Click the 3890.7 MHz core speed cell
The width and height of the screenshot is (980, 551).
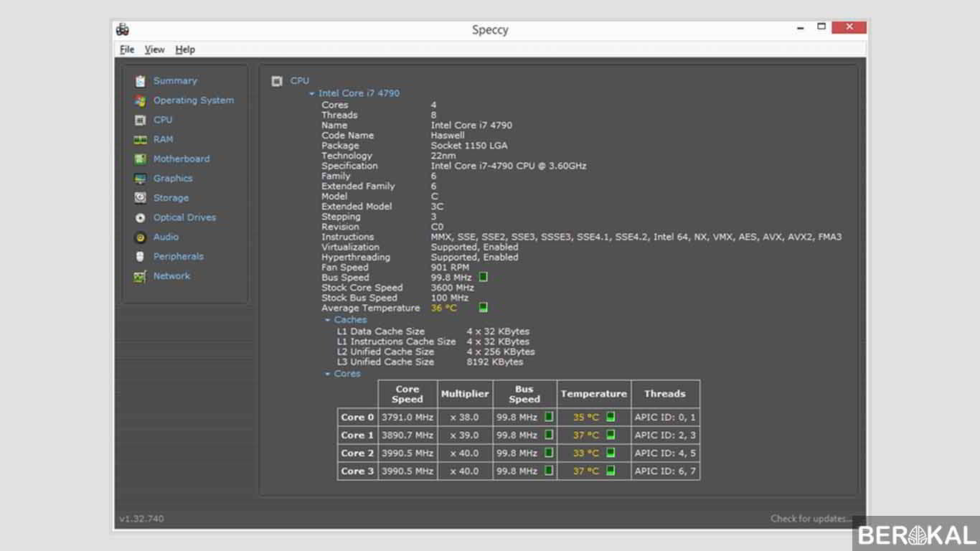407,435
